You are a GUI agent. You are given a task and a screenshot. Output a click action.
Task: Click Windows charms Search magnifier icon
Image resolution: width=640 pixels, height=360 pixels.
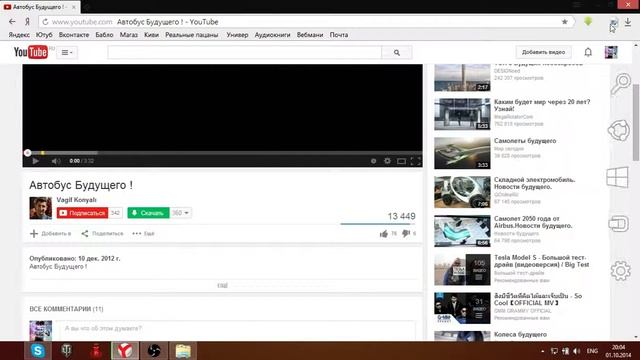[x=620, y=84]
